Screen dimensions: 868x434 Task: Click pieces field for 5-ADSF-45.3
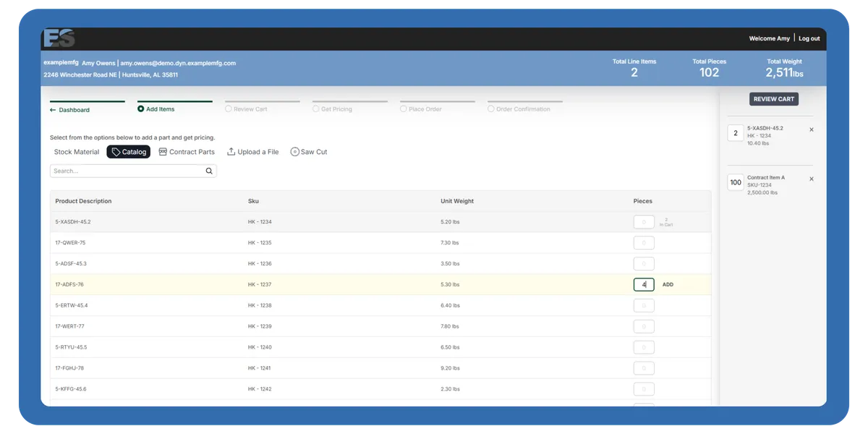coord(644,264)
